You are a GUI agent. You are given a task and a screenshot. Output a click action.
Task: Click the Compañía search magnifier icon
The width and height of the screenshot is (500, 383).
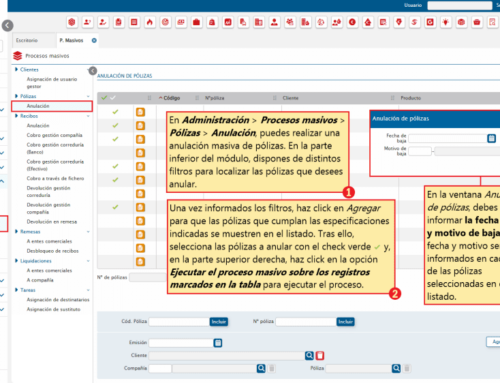(x=261, y=368)
